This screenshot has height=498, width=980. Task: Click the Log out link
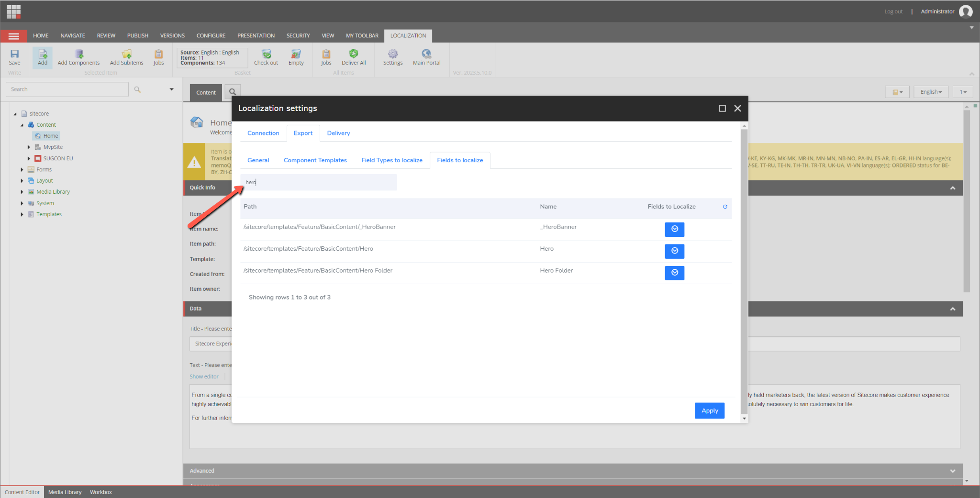(x=893, y=11)
